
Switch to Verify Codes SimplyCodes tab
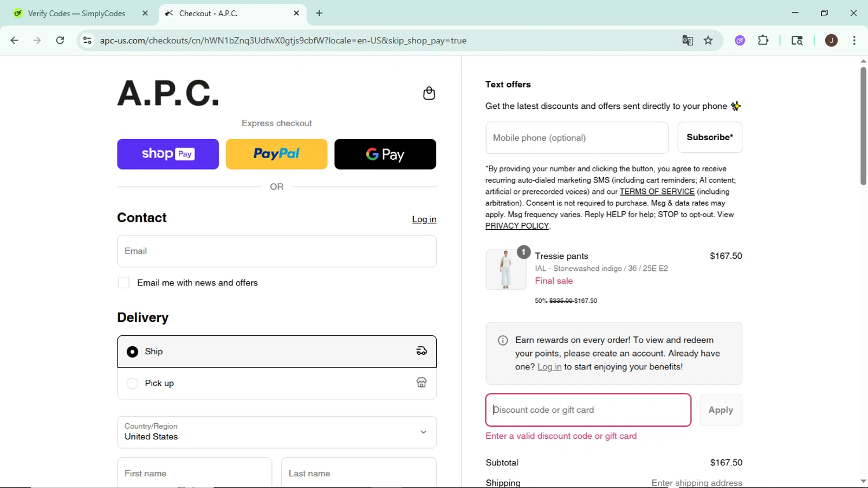click(78, 13)
